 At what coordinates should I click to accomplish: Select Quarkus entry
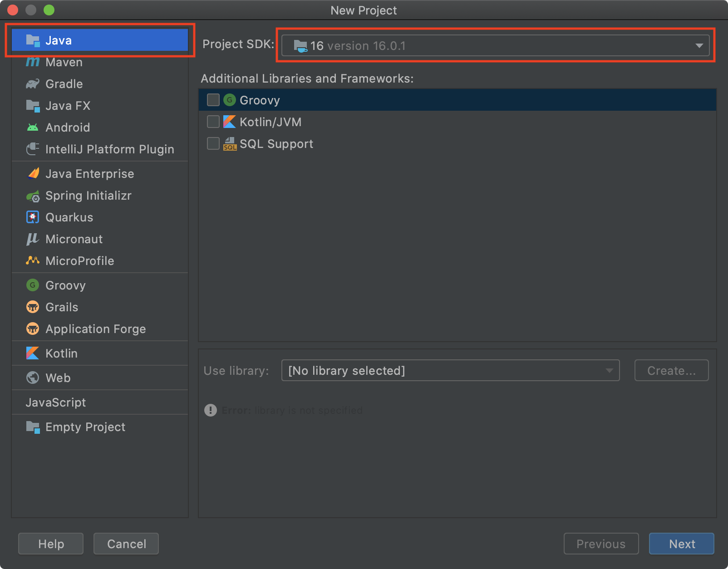(x=100, y=217)
